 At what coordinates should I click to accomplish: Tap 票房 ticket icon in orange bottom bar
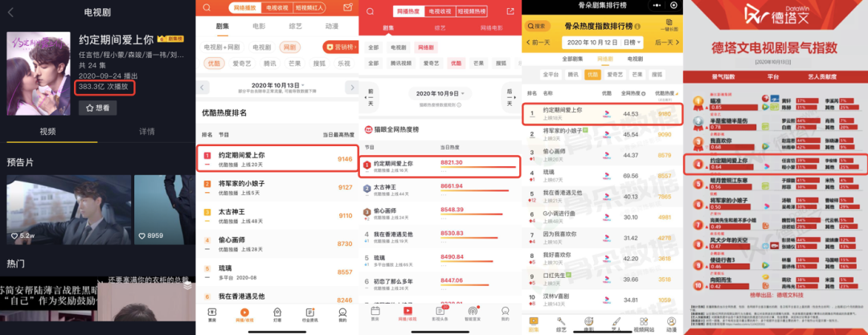(x=212, y=314)
